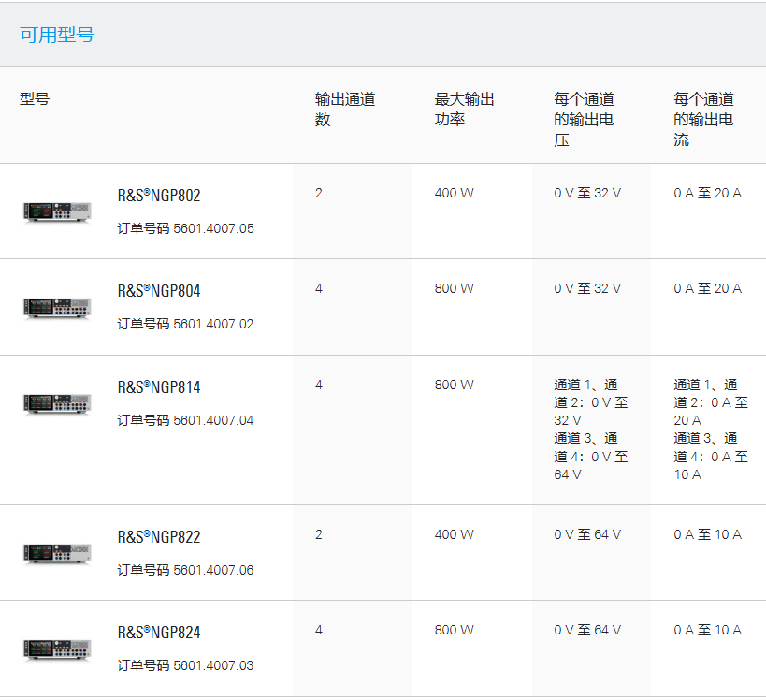Click NGP804 current cell 0 A 至 20 A
Viewport: 766px width, 700px height.
pos(707,288)
